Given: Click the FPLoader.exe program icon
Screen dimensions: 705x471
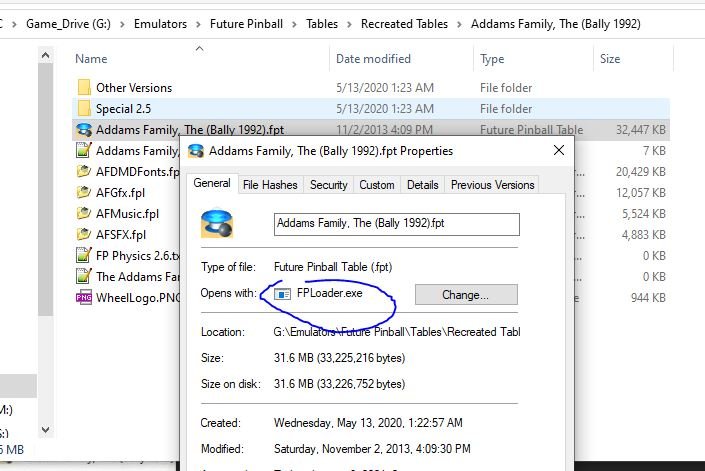Looking at the screenshot, I should click(282, 294).
